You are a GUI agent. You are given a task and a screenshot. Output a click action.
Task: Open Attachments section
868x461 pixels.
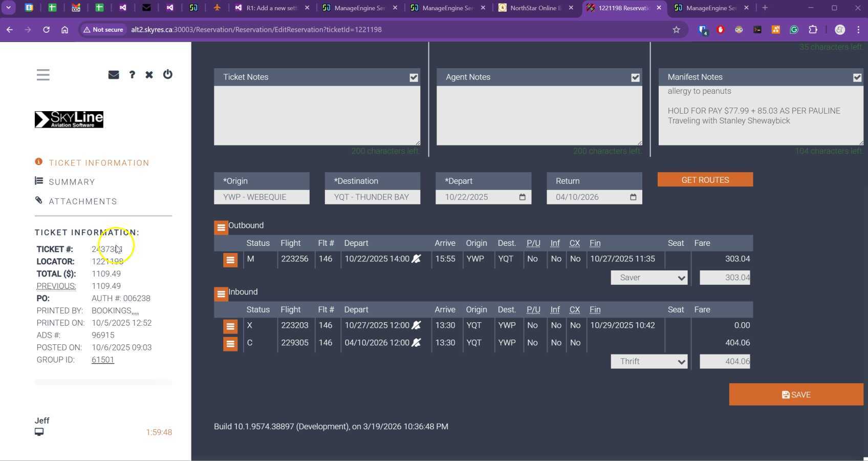click(x=83, y=201)
